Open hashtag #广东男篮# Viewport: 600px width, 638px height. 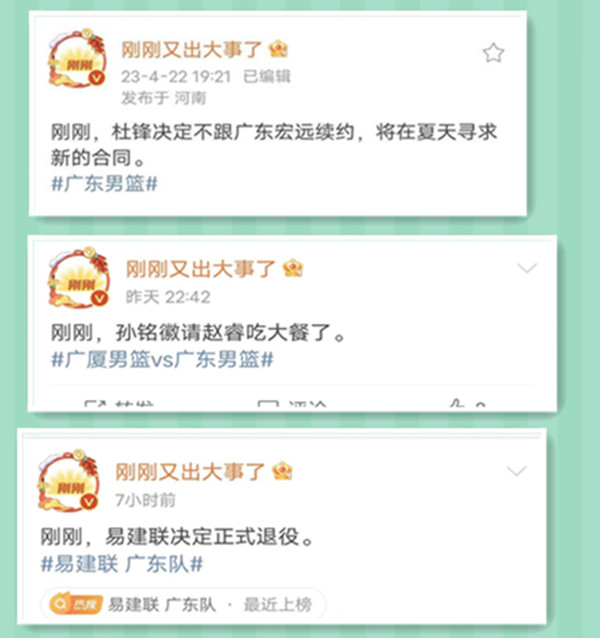(105, 184)
